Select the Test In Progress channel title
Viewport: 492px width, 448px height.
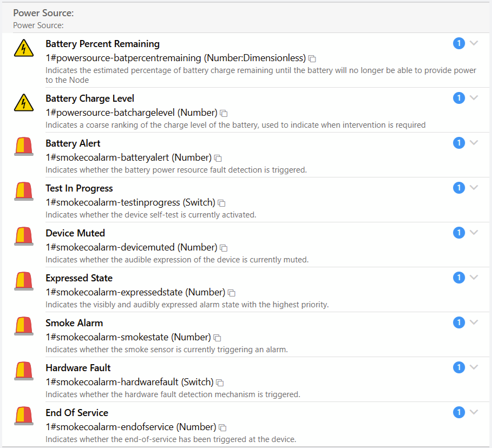point(79,188)
